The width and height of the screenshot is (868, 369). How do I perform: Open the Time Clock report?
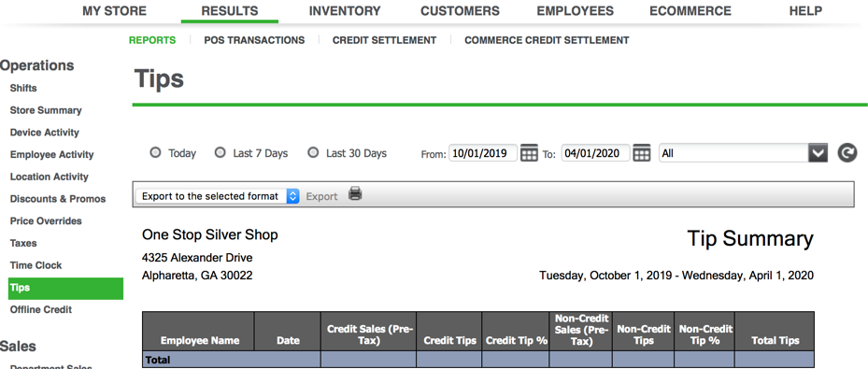click(x=36, y=265)
